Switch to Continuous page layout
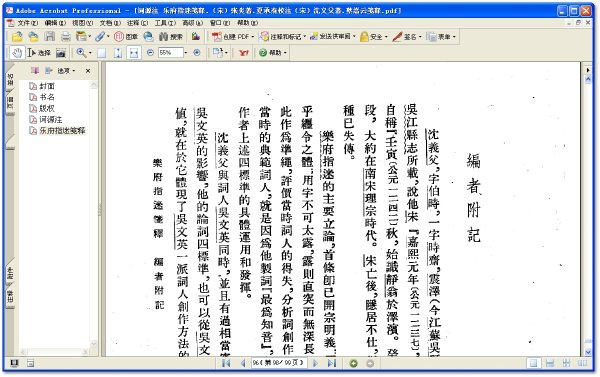Viewport: 600px width, 377px height. click(550, 363)
